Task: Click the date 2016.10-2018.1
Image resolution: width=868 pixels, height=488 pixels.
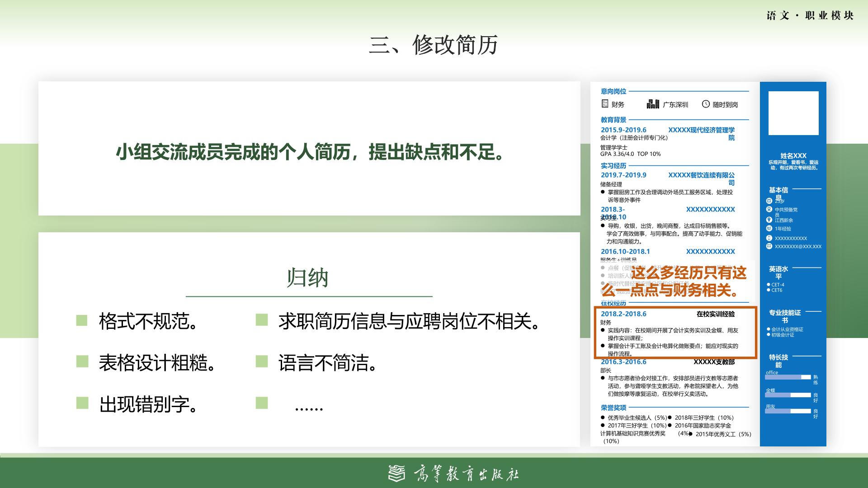Action: [625, 251]
